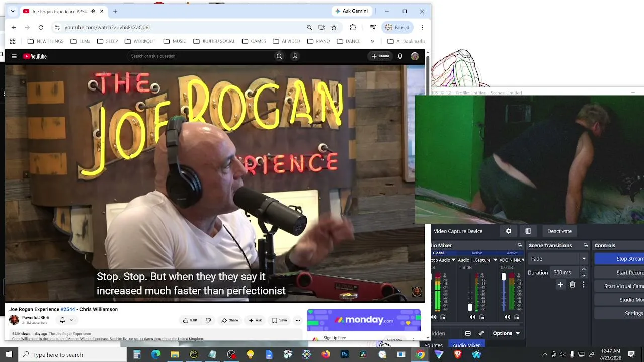Image resolution: width=644 pixels, height=362 pixels.
Task: Click the YouTube Create button
Action: (380, 56)
